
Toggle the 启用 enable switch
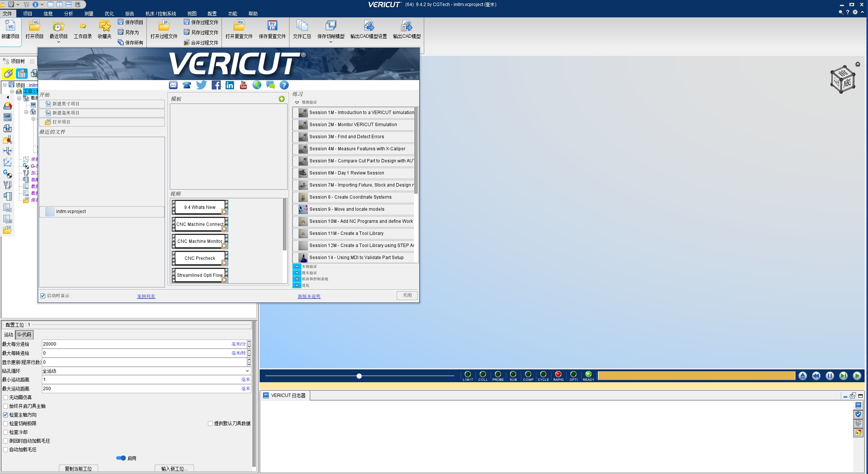click(x=121, y=458)
